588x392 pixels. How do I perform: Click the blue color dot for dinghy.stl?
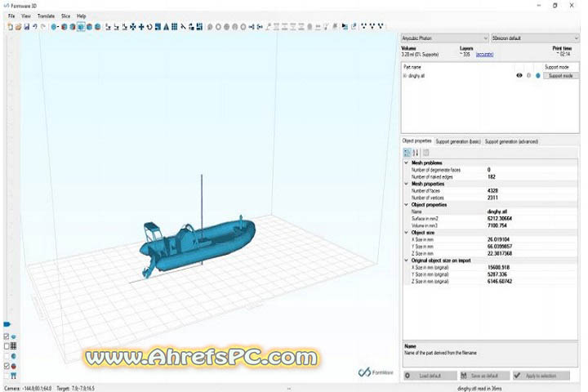(538, 75)
